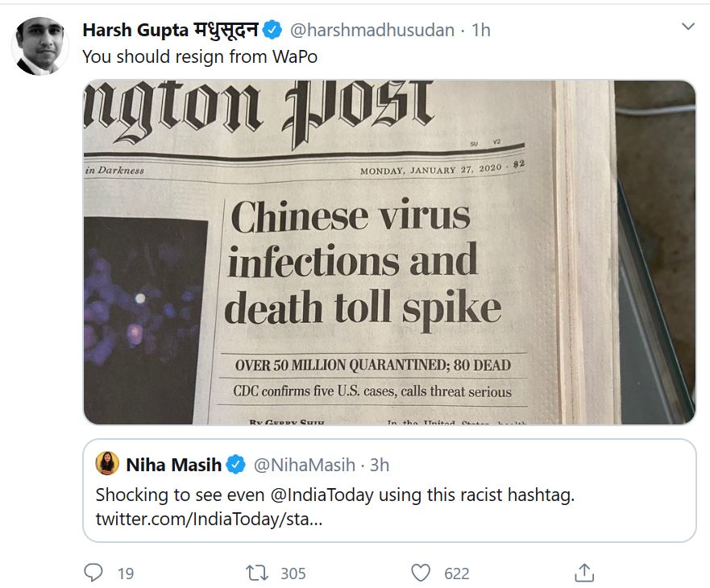Screen dimensions: 710x588
Task: Click the @NihaMasih handle
Action: [x=305, y=464]
